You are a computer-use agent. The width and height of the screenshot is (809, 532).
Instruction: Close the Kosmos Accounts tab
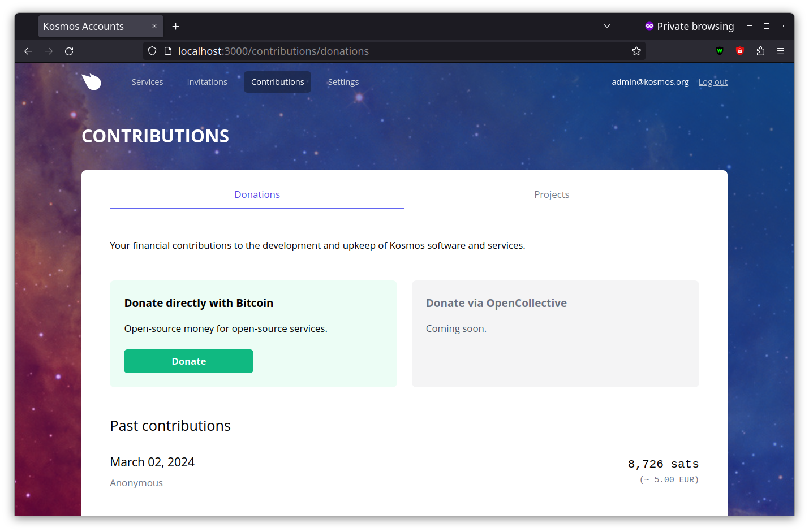click(x=154, y=27)
